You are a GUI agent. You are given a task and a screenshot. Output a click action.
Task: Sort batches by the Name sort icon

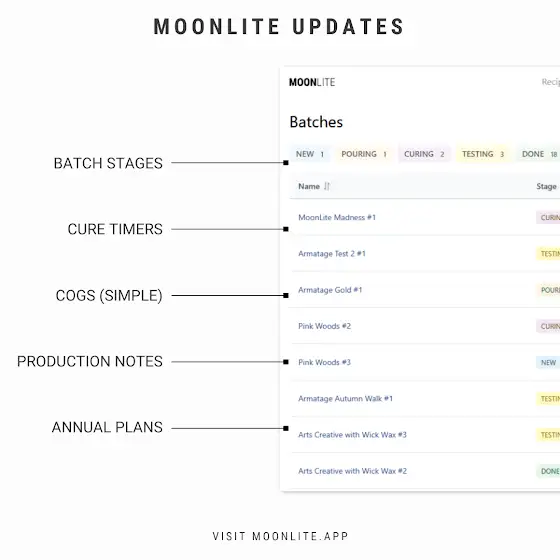coord(327,186)
